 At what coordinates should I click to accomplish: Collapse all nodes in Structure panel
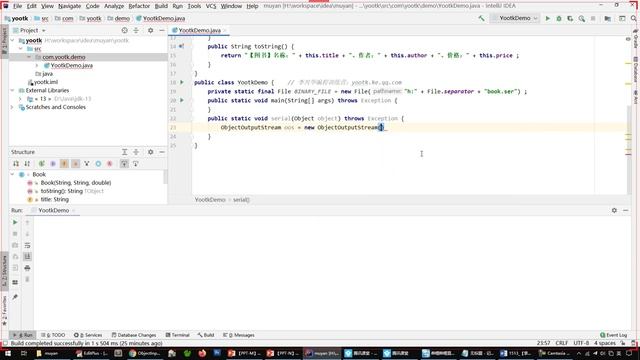coord(136,152)
